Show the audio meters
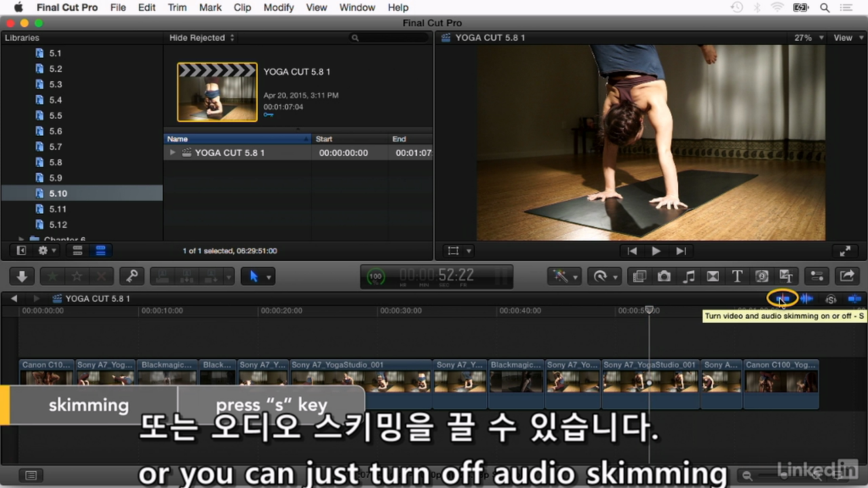 point(500,277)
